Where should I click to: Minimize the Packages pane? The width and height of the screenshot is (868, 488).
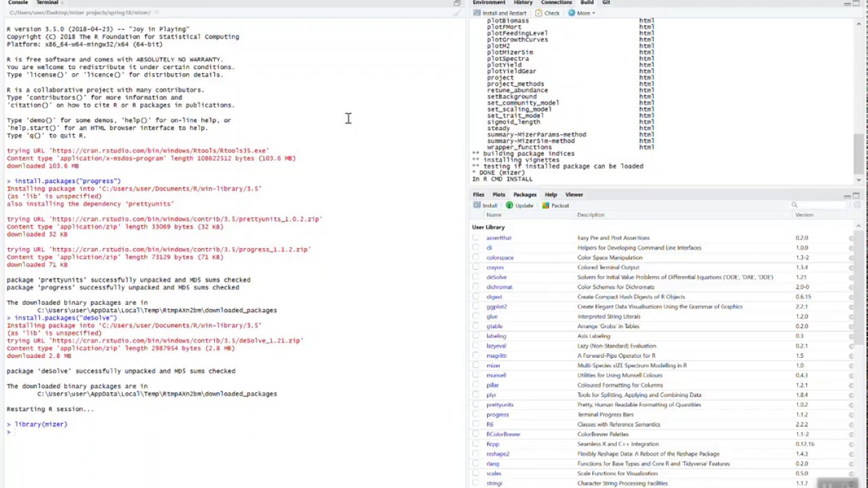847,195
